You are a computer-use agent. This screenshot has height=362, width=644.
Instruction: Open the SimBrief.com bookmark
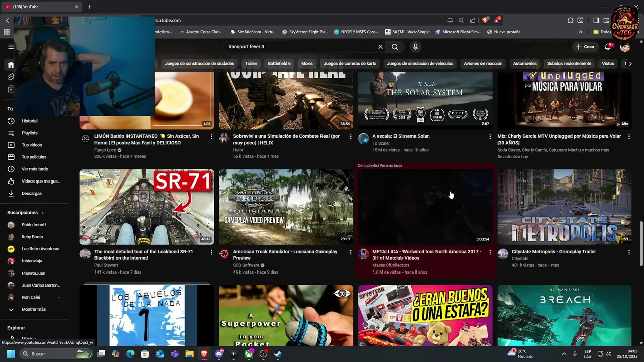253,32
